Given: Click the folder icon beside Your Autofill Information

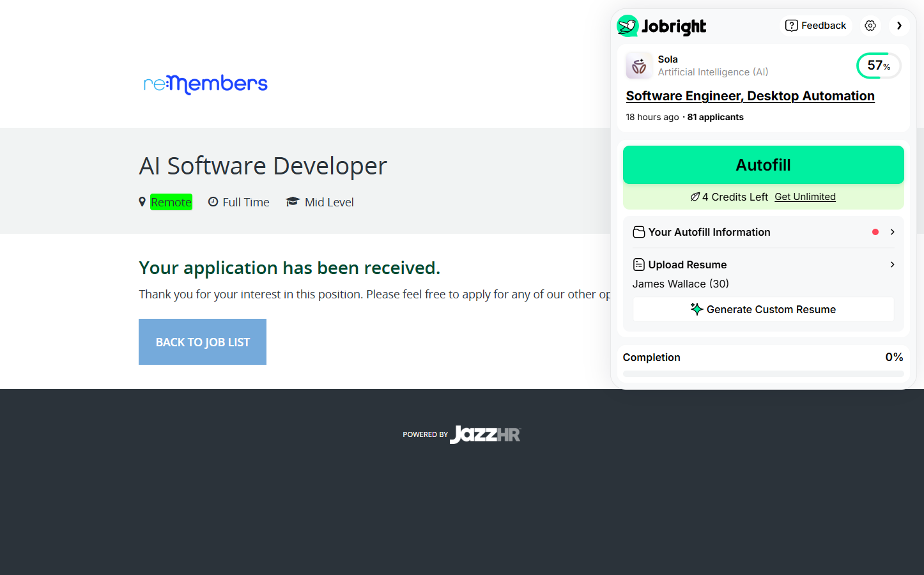Looking at the screenshot, I should [x=638, y=232].
